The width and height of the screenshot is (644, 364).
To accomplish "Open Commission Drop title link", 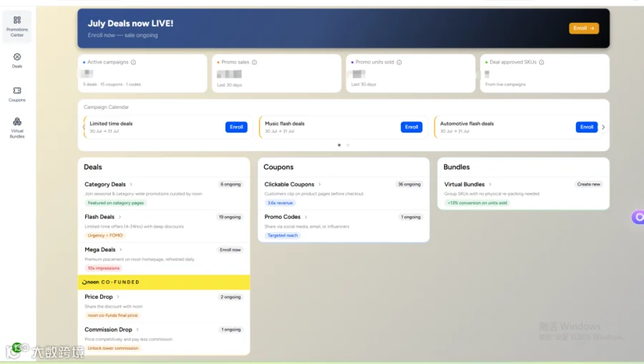I will coord(109,330).
